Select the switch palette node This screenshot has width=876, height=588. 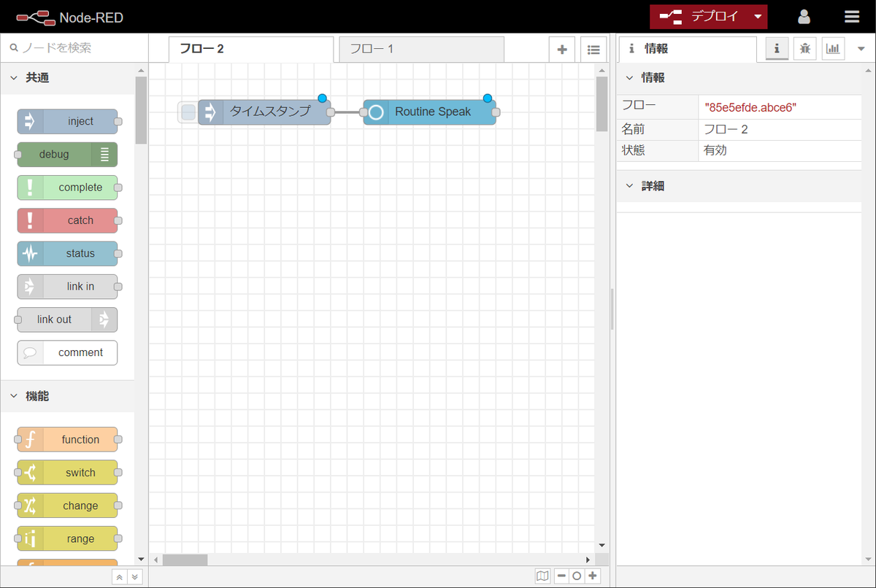click(x=67, y=473)
